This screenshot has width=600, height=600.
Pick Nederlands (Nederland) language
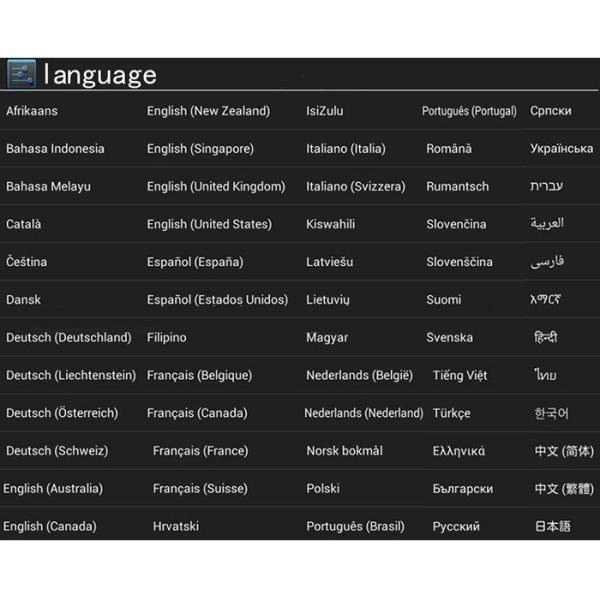tap(363, 413)
